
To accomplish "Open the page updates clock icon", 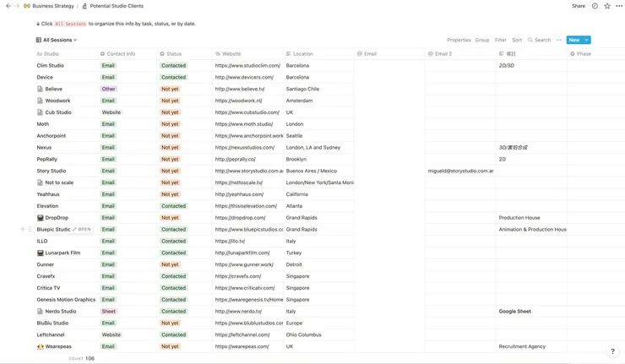I will [x=595, y=6].
